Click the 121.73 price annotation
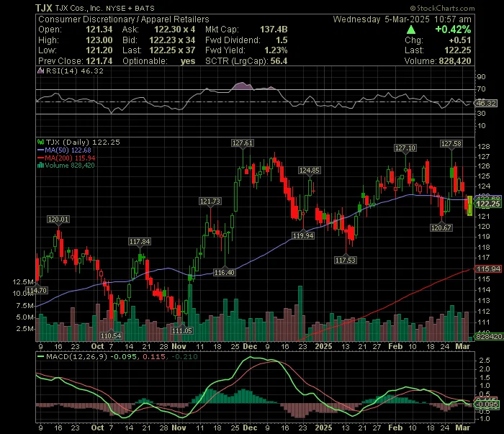The width and height of the screenshot is (504, 434). [210, 202]
